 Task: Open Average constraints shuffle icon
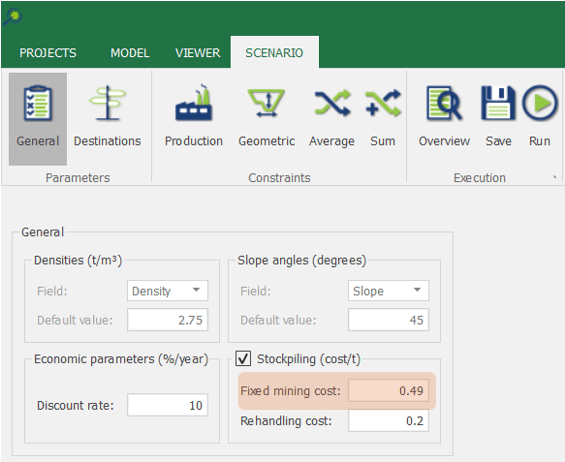pos(332,103)
